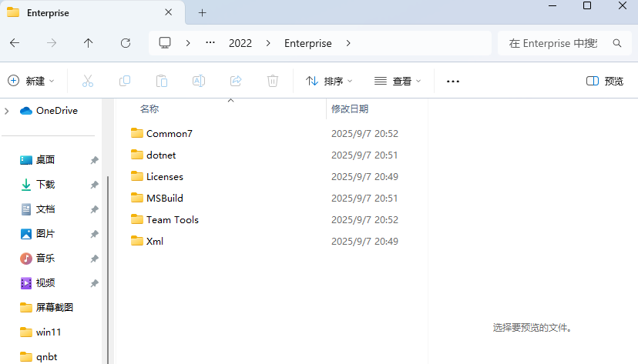638x364 pixels.
Task: Click pin icon next to 文档
Action: 95,209
